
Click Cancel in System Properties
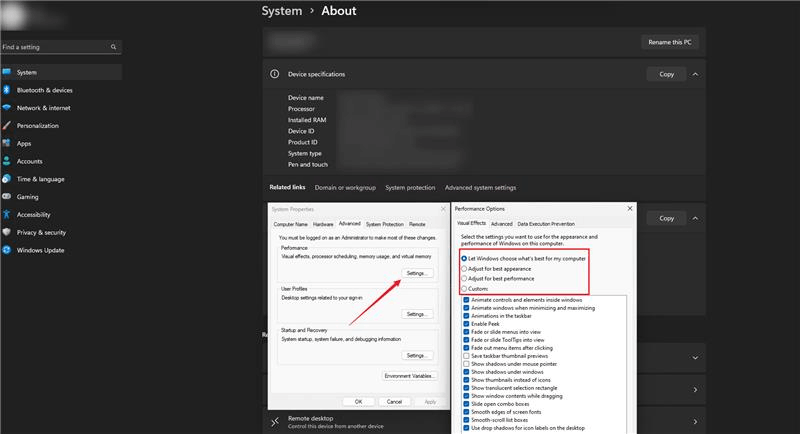[394, 402]
